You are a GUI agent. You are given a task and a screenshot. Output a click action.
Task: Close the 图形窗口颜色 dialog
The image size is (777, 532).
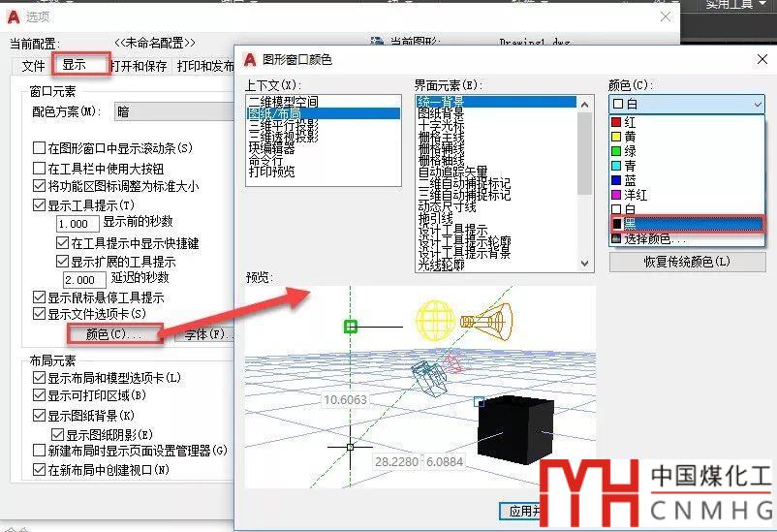point(762,59)
